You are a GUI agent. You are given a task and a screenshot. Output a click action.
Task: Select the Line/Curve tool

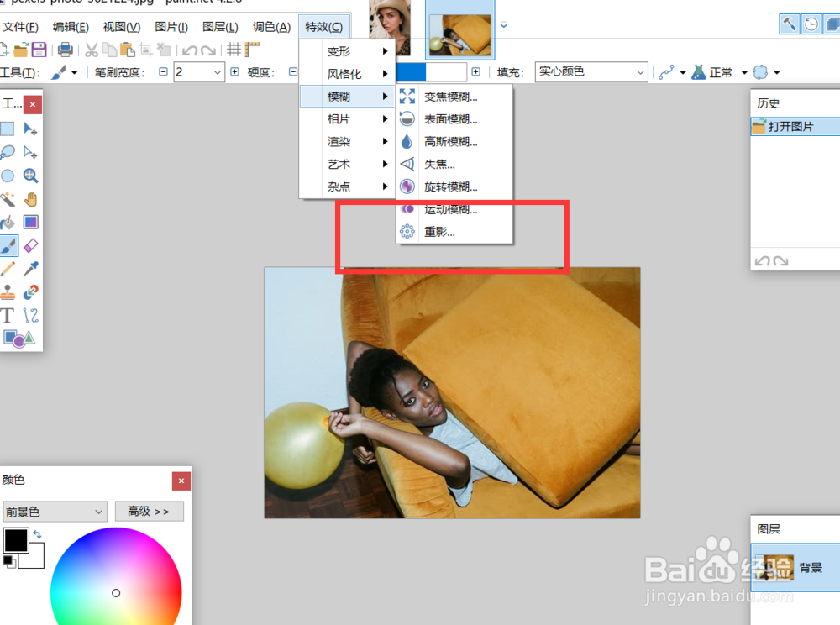click(x=30, y=316)
